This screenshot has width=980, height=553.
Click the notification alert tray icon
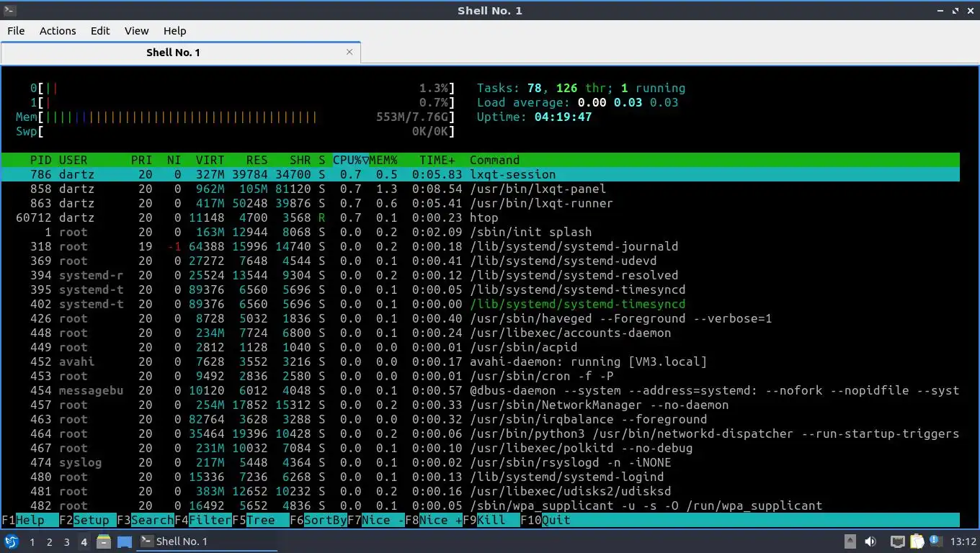click(x=936, y=541)
